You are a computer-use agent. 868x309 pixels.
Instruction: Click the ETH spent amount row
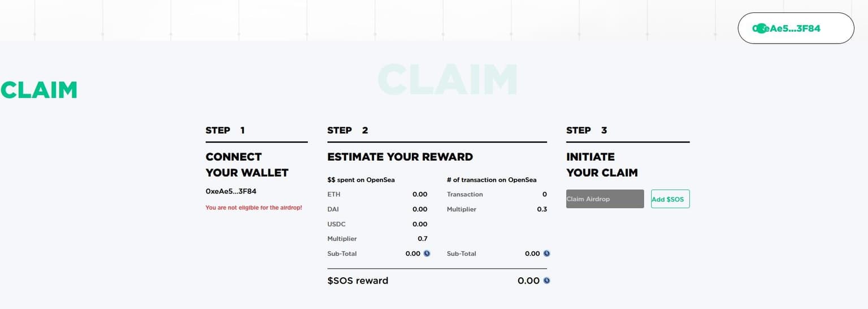(377, 194)
